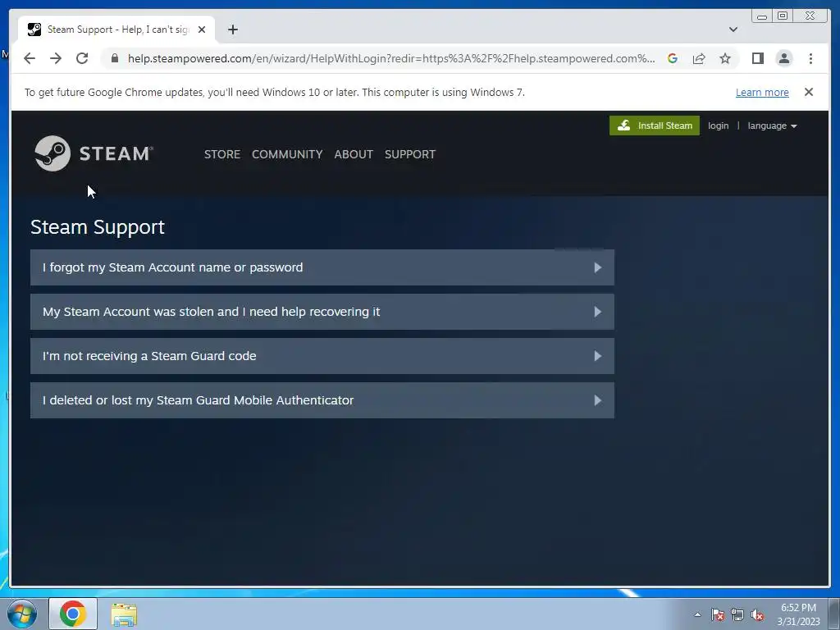Screen dimensions: 840x630
Task: Click Chrome icon in taskbar
Action: pos(73,614)
